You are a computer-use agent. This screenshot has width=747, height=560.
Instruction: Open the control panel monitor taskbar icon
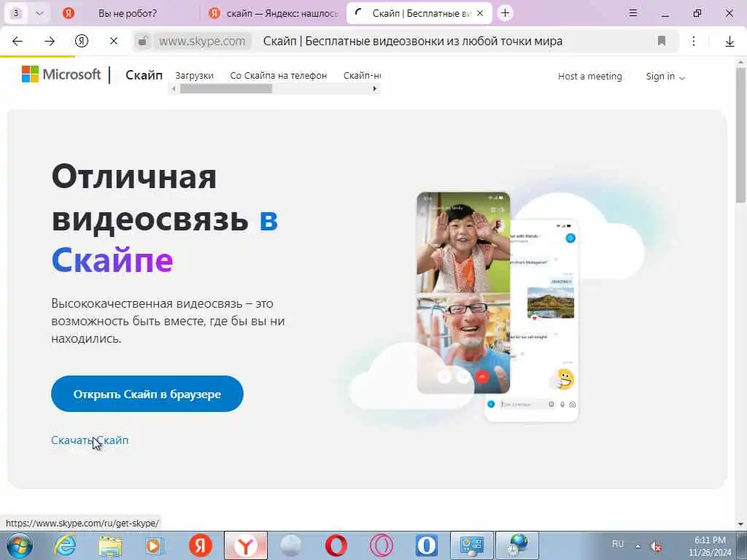472,545
